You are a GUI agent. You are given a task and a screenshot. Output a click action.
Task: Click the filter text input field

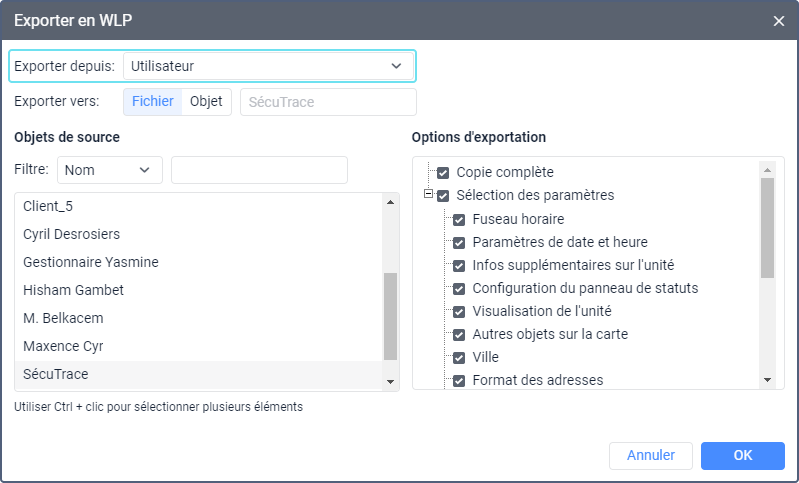tap(259, 170)
